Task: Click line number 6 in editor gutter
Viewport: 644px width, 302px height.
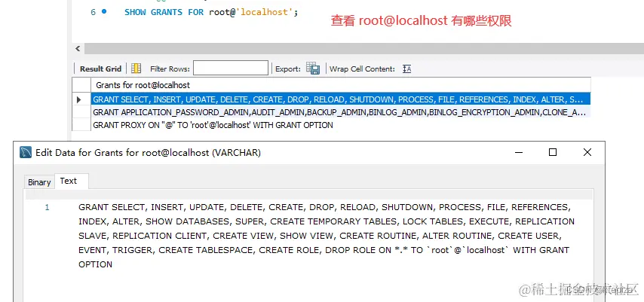Action: pos(94,12)
